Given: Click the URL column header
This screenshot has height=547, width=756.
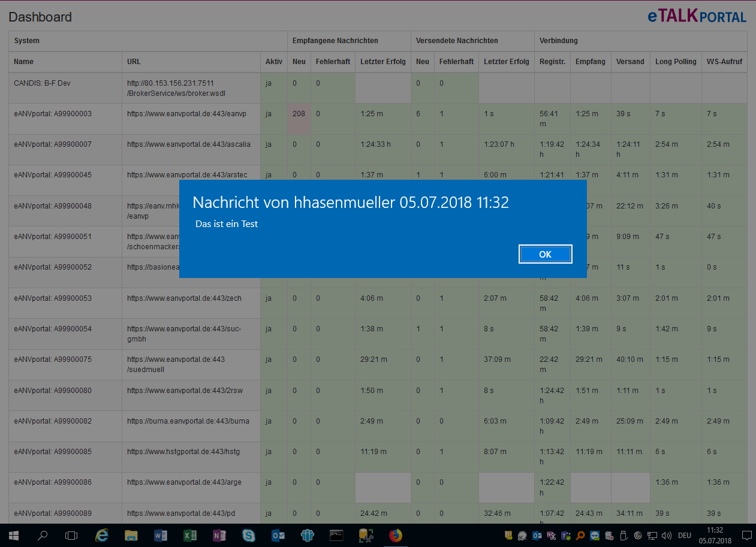Looking at the screenshot, I should (134, 62).
